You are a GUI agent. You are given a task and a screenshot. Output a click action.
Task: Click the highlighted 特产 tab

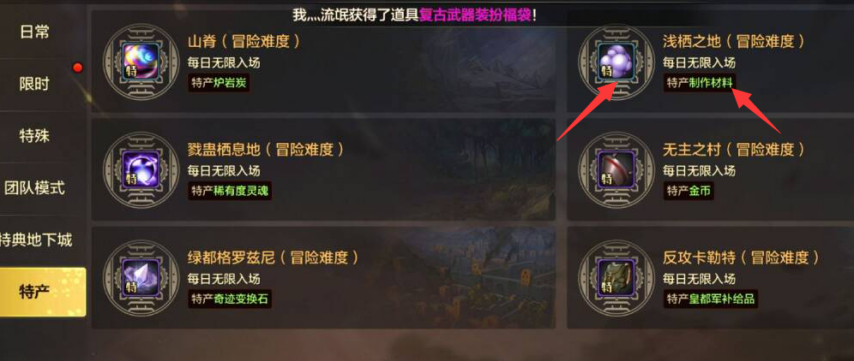pyautogui.click(x=42, y=292)
